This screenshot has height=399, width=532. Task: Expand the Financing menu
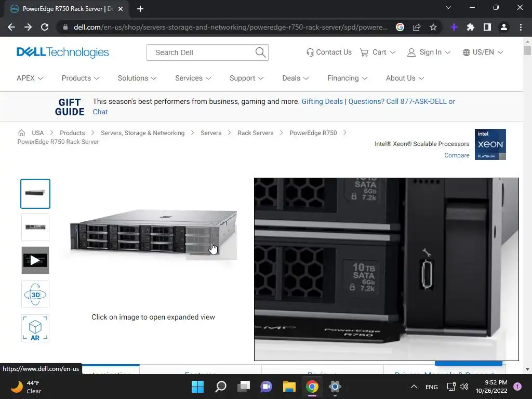tap(347, 78)
